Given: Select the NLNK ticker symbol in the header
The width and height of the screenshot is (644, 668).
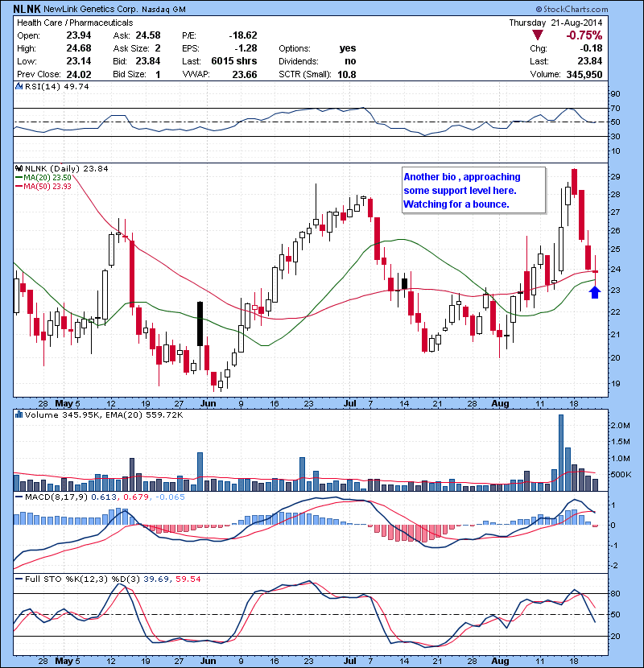Looking at the screenshot, I should [27, 9].
